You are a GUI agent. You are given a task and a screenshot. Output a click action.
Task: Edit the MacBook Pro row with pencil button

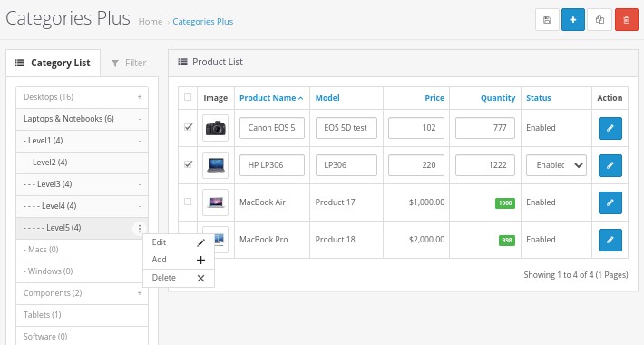pyautogui.click(x=610, y=240)
